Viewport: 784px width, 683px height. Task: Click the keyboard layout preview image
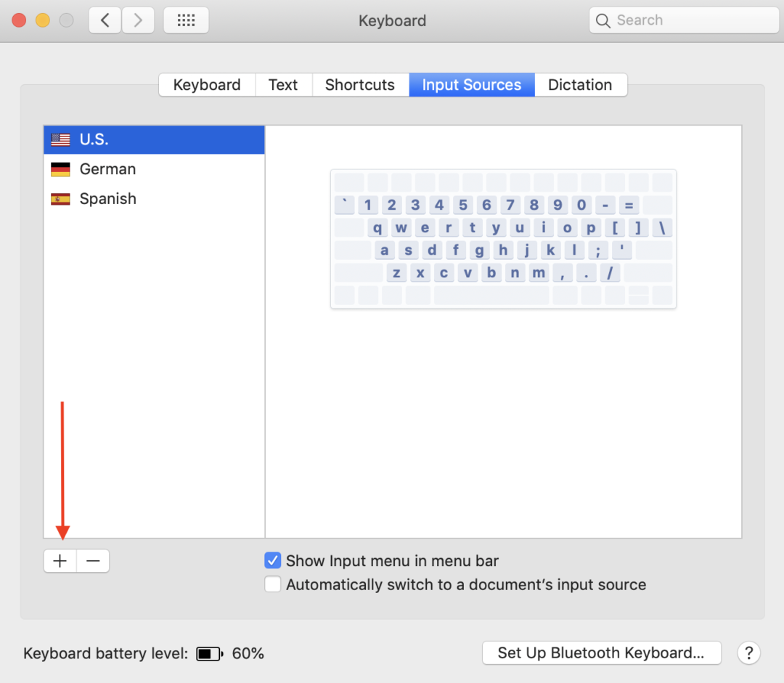503,239
